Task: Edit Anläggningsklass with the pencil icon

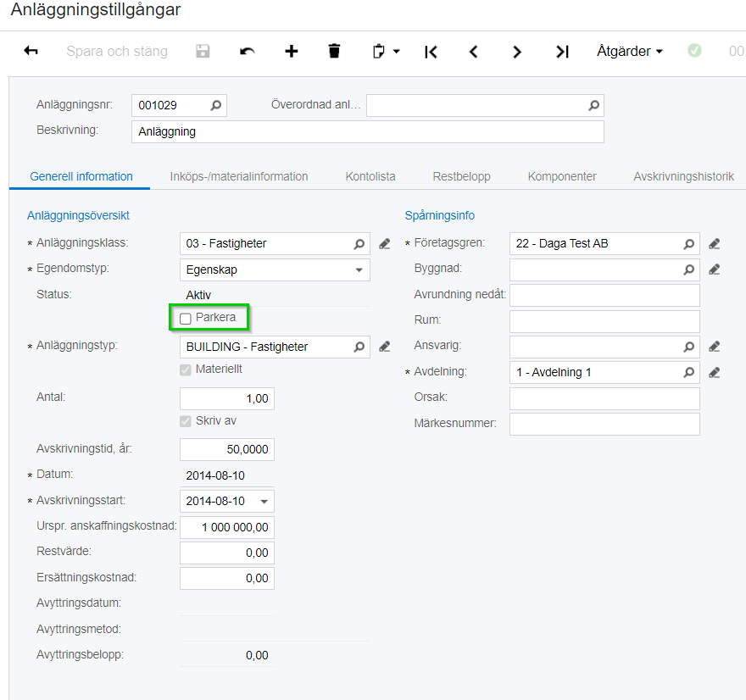Action: coord(384,244)
